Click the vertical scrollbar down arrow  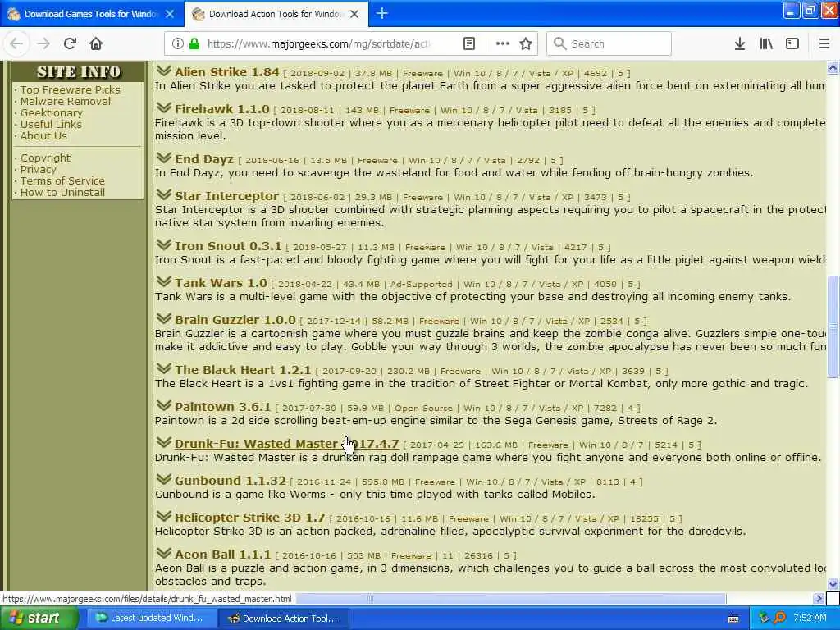coord(833,584)
